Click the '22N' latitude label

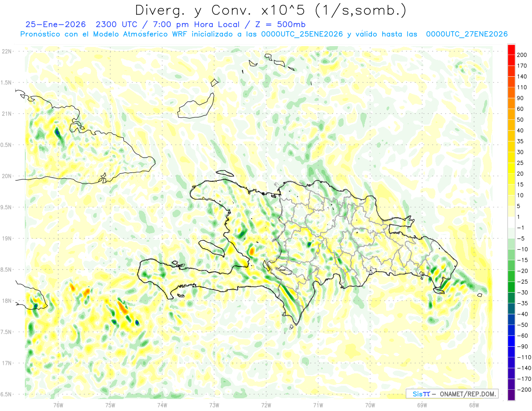6,51
